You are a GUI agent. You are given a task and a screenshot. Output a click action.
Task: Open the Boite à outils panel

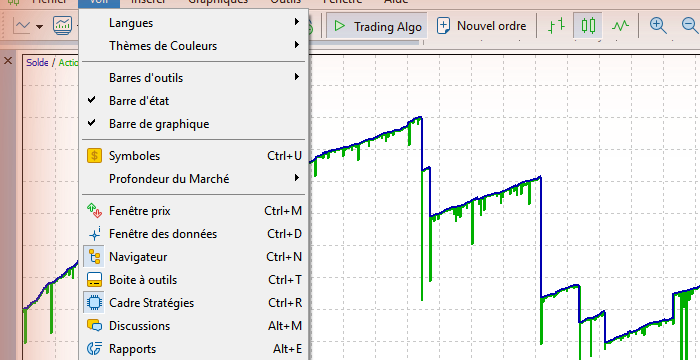[193, 280]
